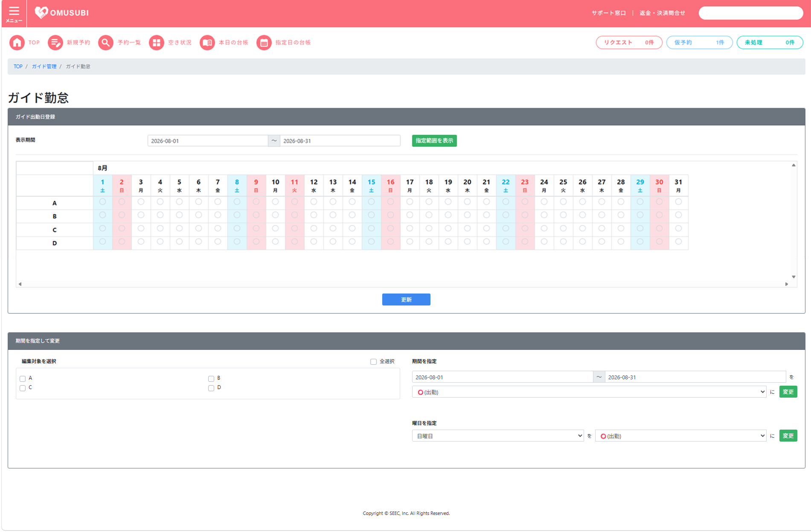
Task: Click TOP in the breadcrumb
Action: 18,67
